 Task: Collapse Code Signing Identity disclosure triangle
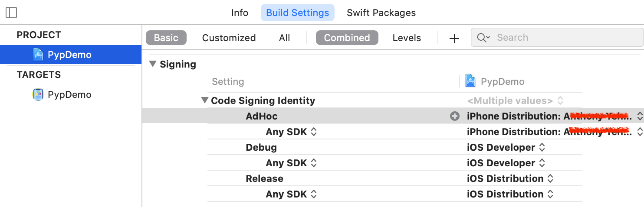tap(204, 100)
